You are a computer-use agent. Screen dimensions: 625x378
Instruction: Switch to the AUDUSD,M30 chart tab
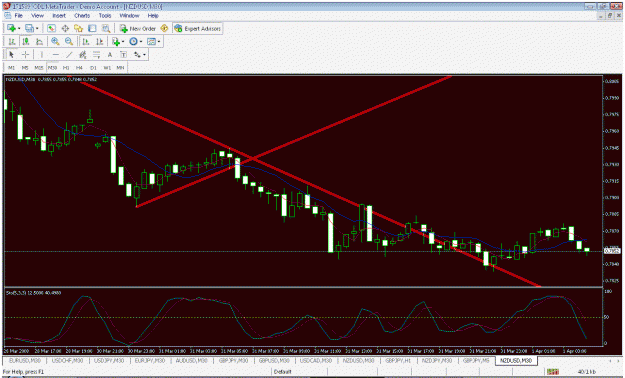(x=191, y=360)
